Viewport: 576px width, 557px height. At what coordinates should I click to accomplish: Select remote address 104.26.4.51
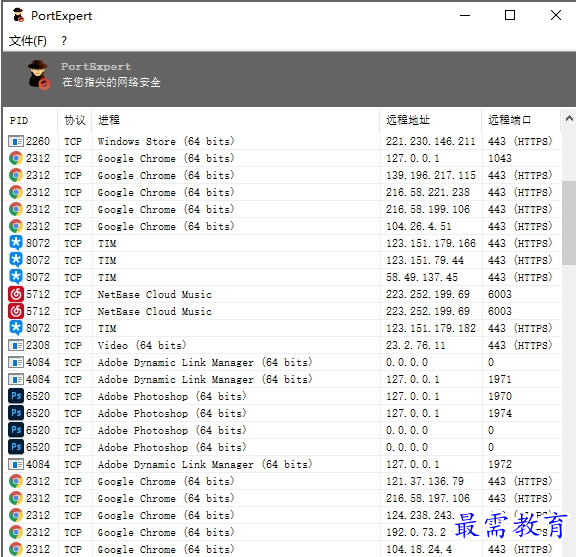click(418, 226)
